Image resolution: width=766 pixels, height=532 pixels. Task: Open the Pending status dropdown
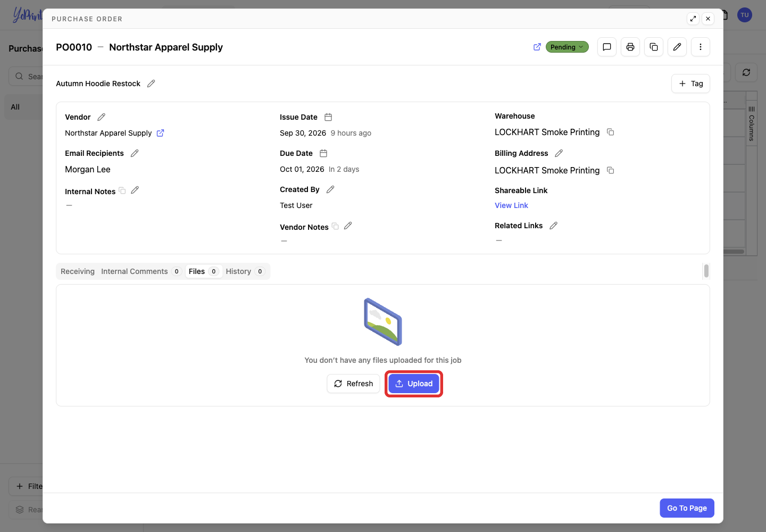coord(567,47)
